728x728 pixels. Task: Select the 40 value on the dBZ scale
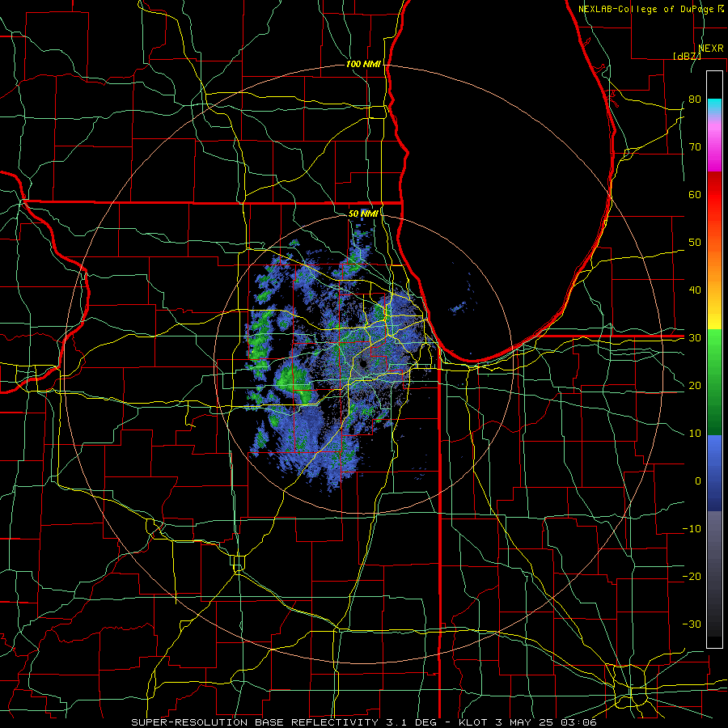(695, 290)
